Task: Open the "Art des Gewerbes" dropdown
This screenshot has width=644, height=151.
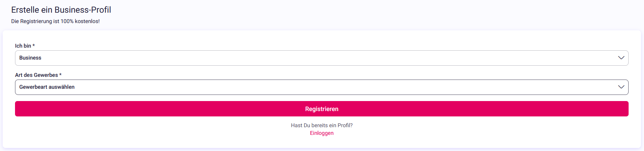Action: point(322,87)
